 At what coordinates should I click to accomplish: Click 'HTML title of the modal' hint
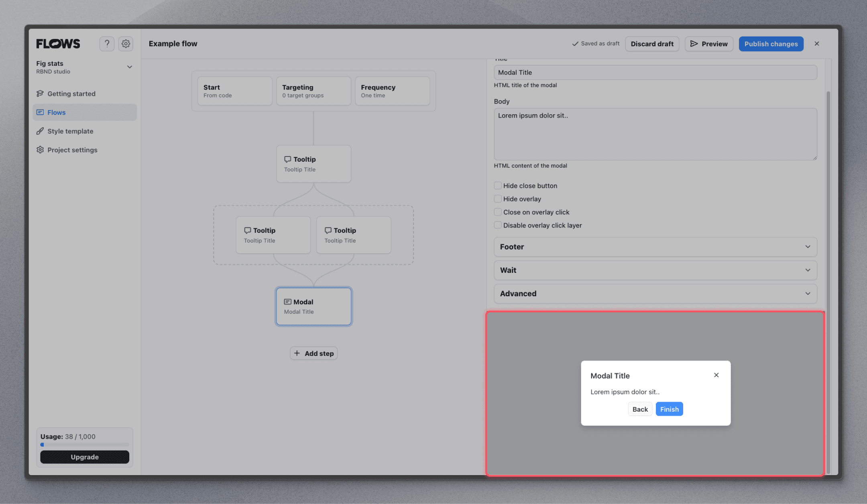(x=525, y=85)
